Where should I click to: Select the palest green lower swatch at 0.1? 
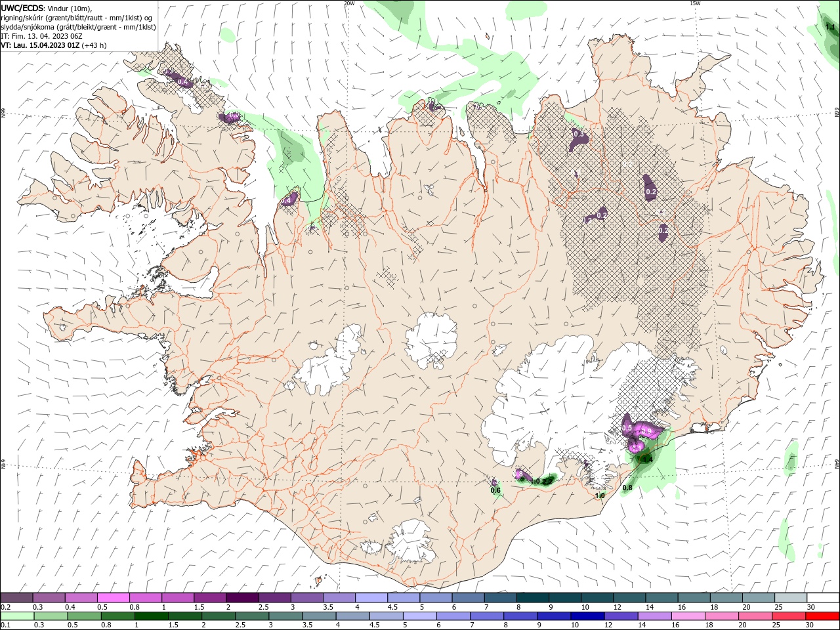point(17,616)
